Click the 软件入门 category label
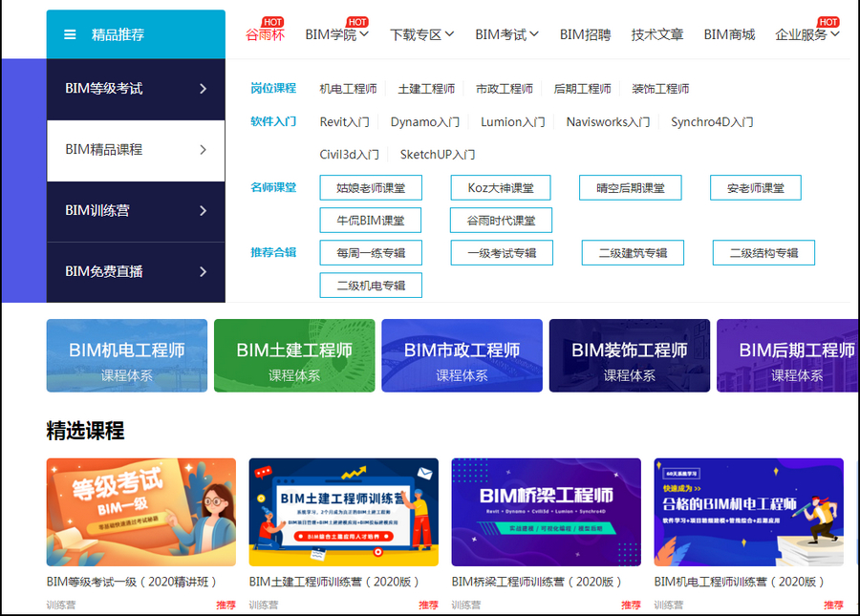The image size is (860, 616). [x=273, y=121]
